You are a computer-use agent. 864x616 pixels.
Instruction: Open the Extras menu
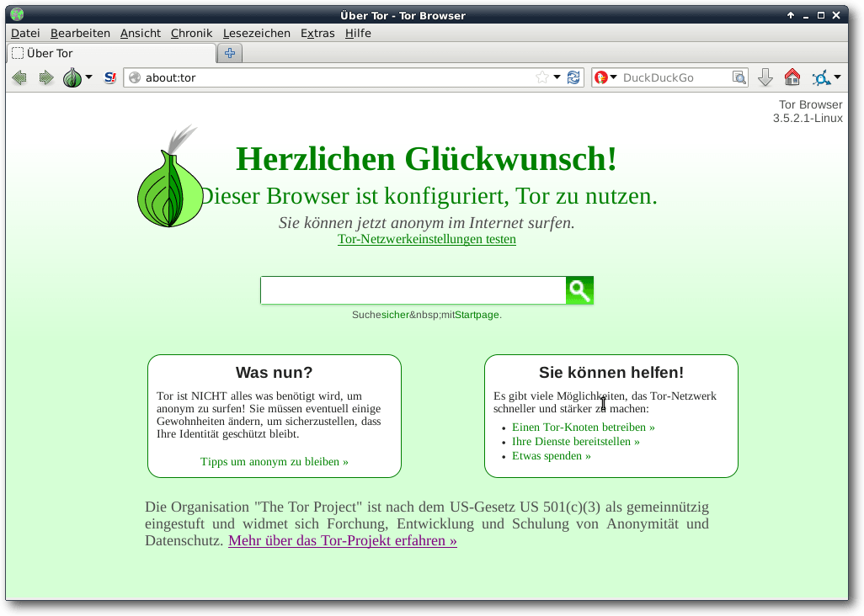[x=317, y=33]
